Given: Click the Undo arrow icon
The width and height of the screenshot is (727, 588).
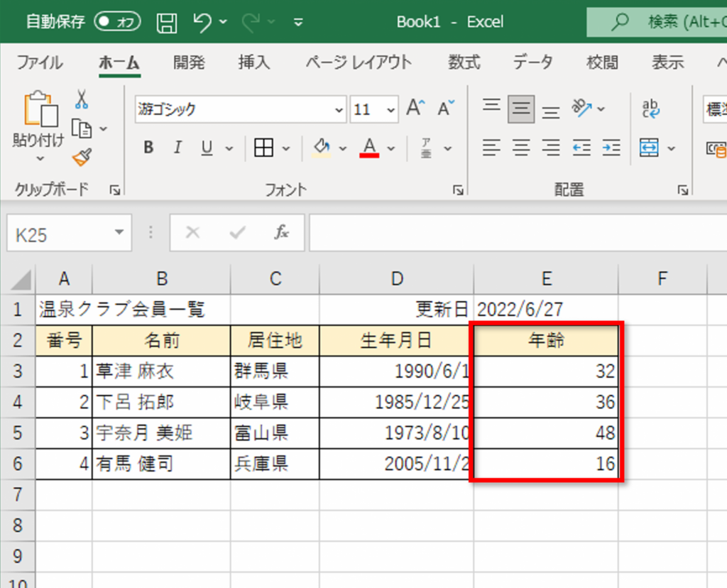Looking at the screenshot, I should coord(202,22).
